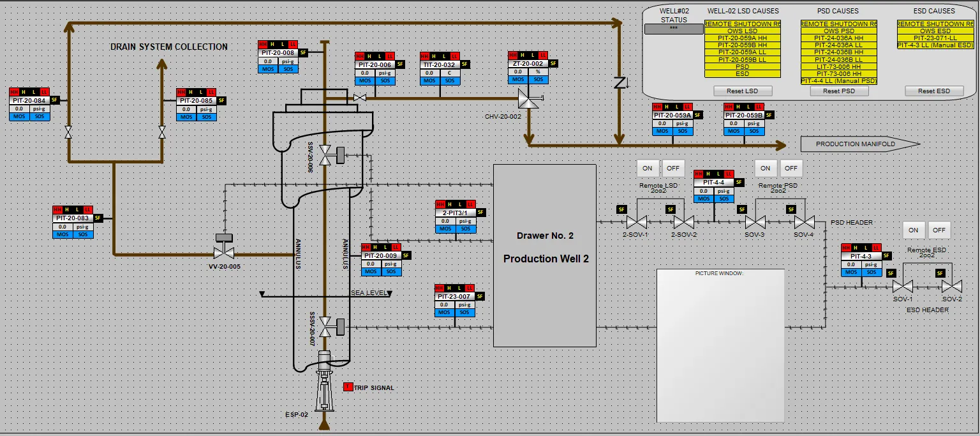
Task: Click the WELL#02 STATUS value field
Action: pos(674,29)
